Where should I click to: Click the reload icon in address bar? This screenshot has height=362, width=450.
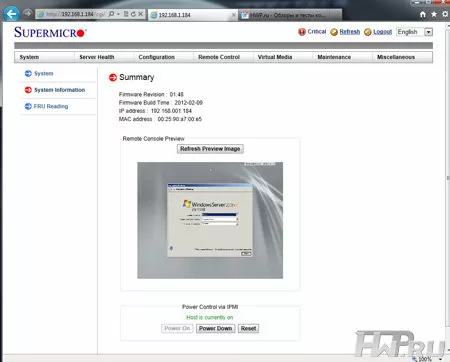pyautogui.click(x=133, y=14)
